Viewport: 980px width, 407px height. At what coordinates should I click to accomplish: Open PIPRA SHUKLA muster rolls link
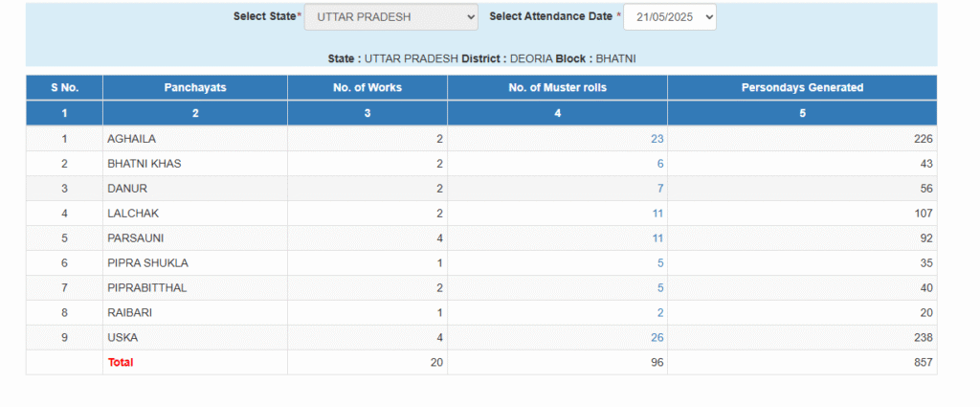click(660, 263)
